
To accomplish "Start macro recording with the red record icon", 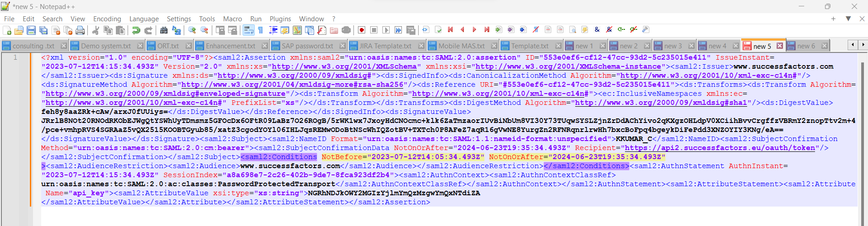I will pyautogui.click(x=362, y=30).
